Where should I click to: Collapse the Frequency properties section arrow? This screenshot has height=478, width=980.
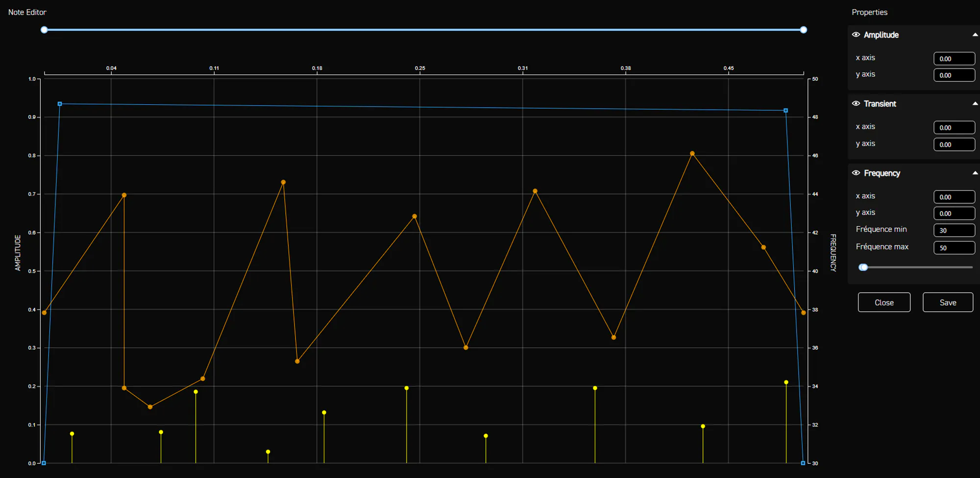point(975,173)
